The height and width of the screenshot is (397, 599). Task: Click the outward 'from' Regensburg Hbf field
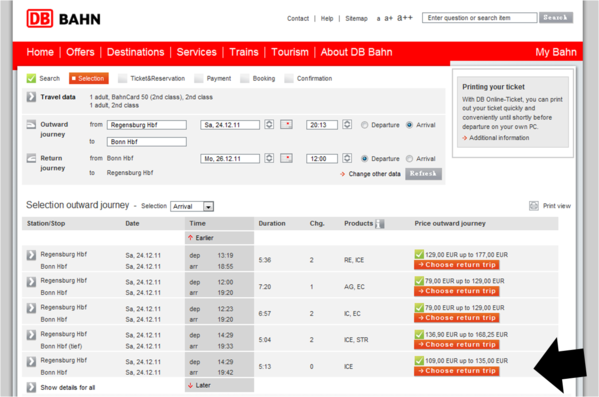tap(147, 125)
